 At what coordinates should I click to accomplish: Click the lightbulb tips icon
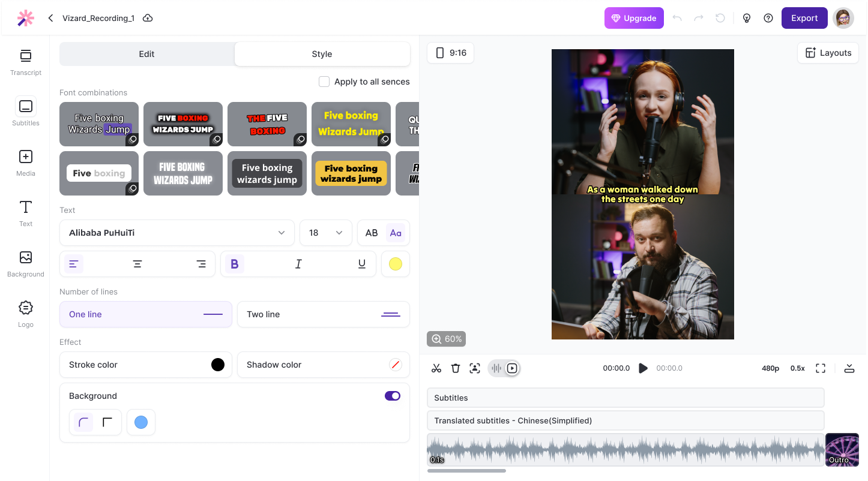click(x=747, y=18)
